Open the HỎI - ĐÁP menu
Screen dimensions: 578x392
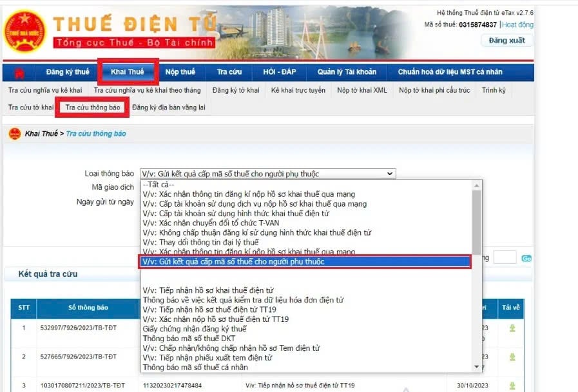tap(280, 72)
